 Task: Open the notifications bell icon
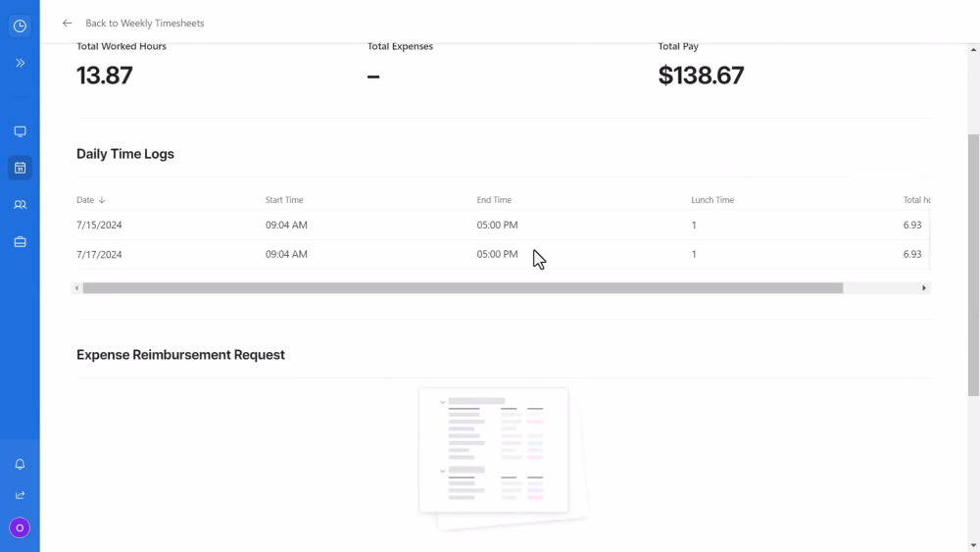coord(20,464)
